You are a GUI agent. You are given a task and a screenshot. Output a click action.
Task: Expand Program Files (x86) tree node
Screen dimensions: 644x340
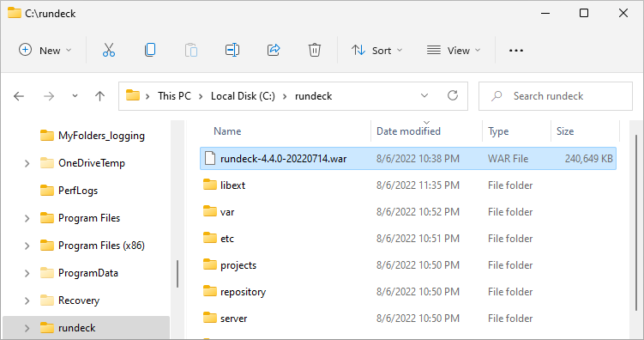27,246
